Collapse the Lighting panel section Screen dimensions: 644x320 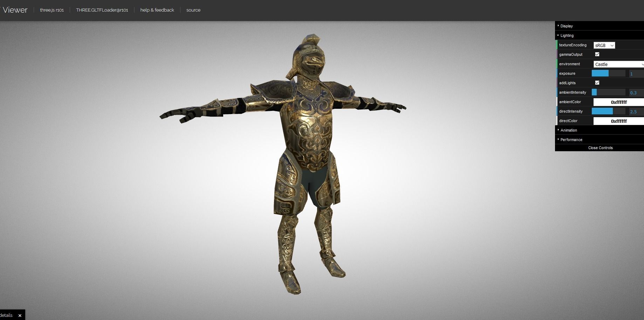567,35
